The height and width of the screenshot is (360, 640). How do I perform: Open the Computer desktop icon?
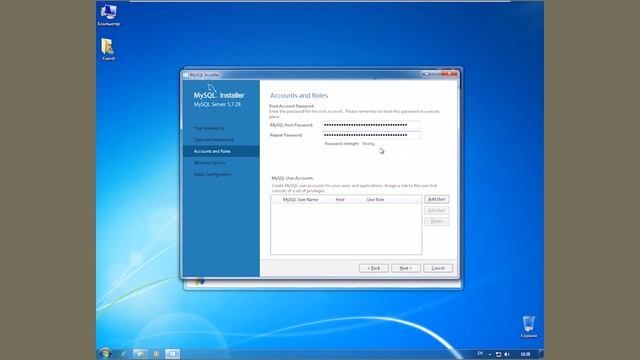pos(109,15)
